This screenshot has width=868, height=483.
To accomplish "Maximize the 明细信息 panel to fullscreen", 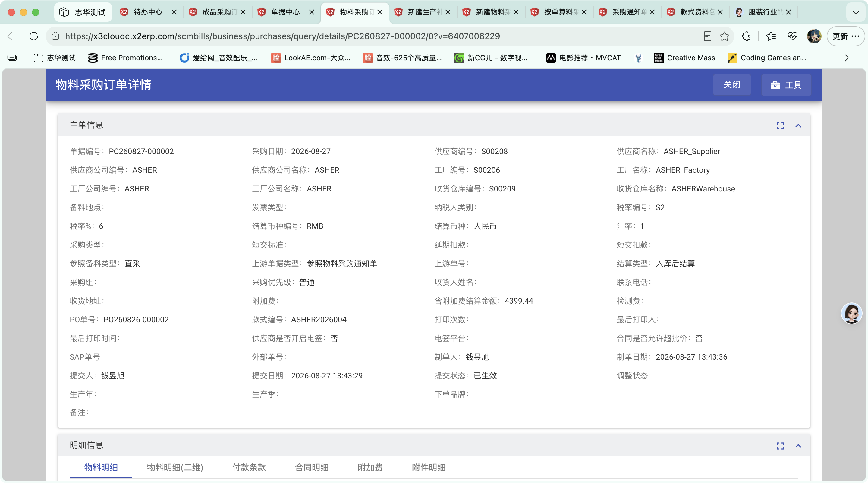I will pos(780,446).
